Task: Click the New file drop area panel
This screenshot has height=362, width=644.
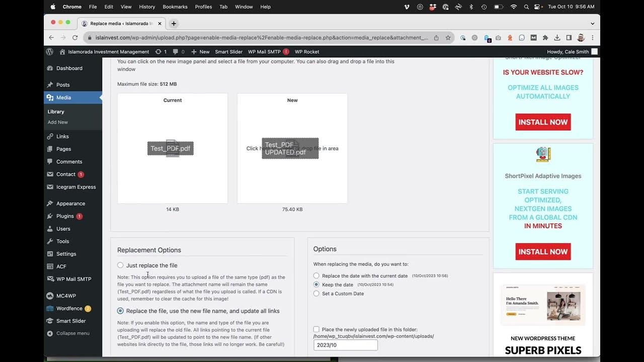Action: point(292,148)
